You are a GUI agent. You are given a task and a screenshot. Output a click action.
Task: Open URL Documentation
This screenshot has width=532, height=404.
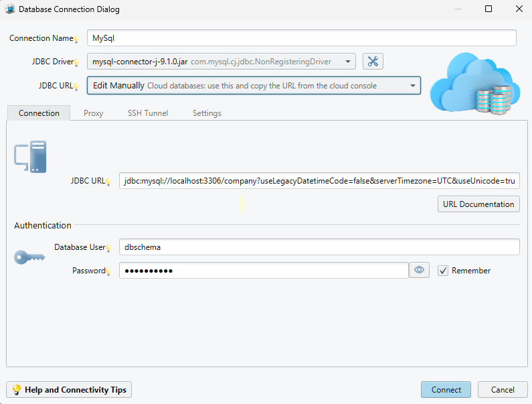click(x=478, y=204)
